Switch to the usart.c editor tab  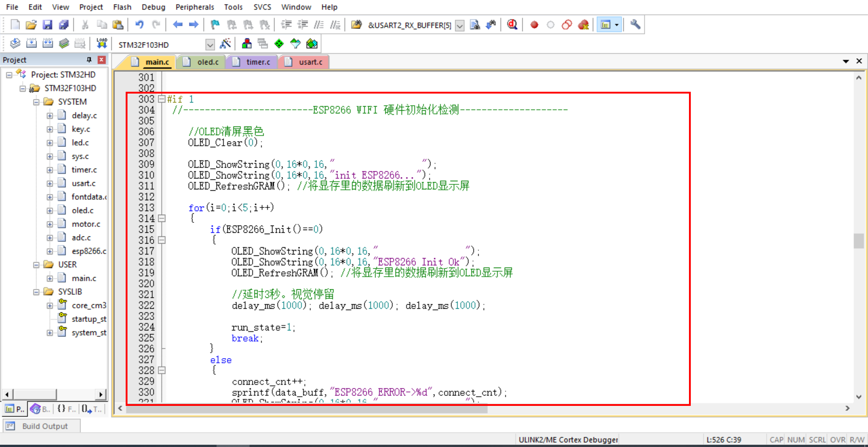pyautogui.click(x=305, y=62)
